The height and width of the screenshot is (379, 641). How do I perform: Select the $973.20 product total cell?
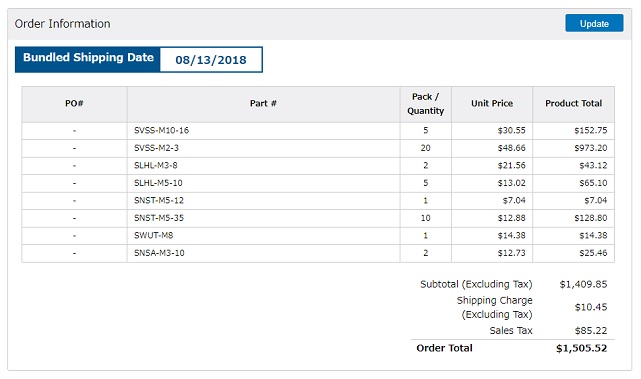coord(574,148)
